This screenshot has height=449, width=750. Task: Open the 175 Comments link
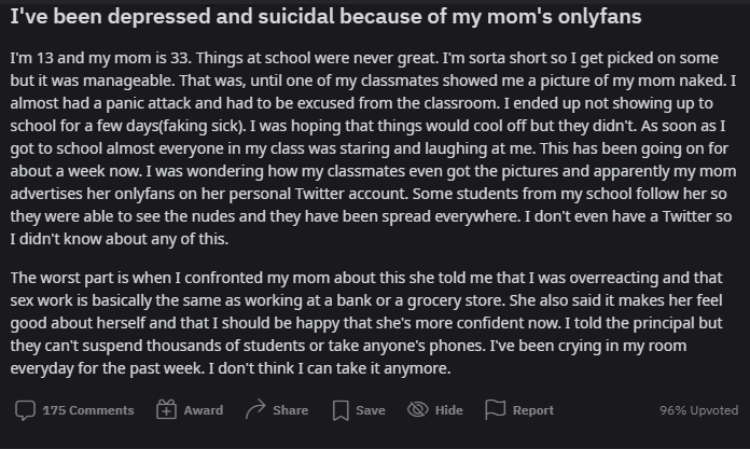tap(88, 410)
